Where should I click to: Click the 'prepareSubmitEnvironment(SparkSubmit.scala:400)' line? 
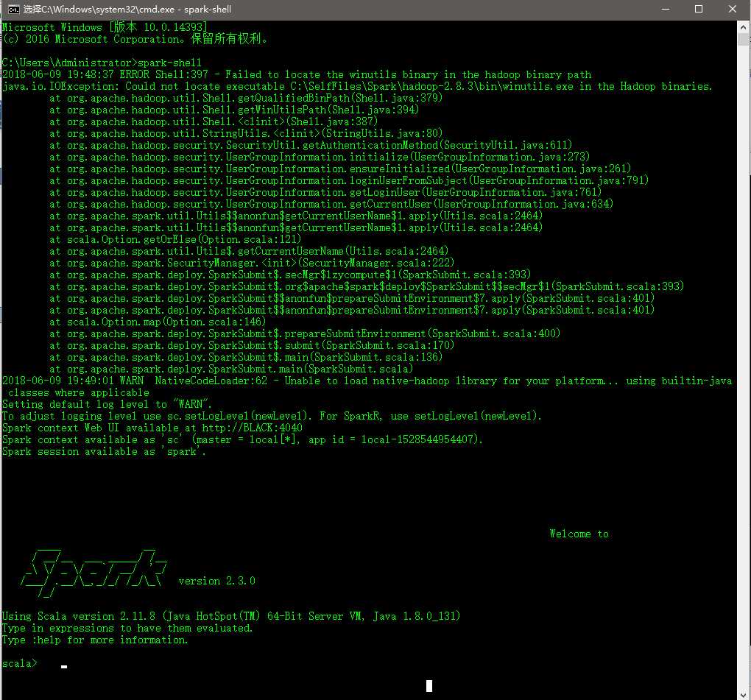click(x=305, y=333)
